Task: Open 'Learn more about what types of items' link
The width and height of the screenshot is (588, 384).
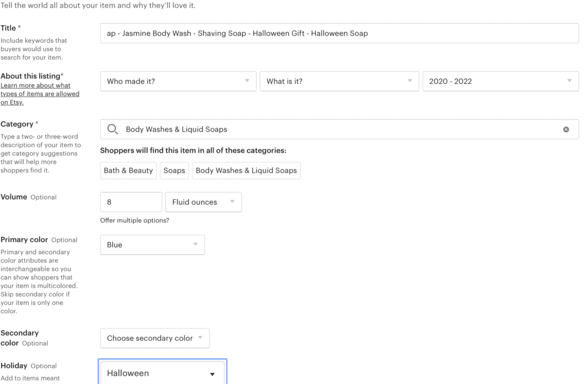Action: click(40, 94)
